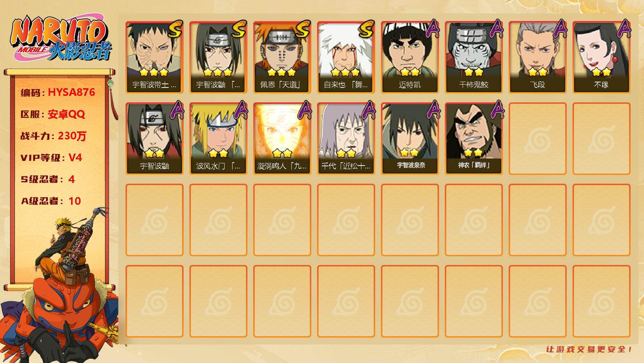Select the glowing 漩涡鸣人 nine-tails card
The height and width of the screenshot is (363, 644).
[x=282, y=139]
